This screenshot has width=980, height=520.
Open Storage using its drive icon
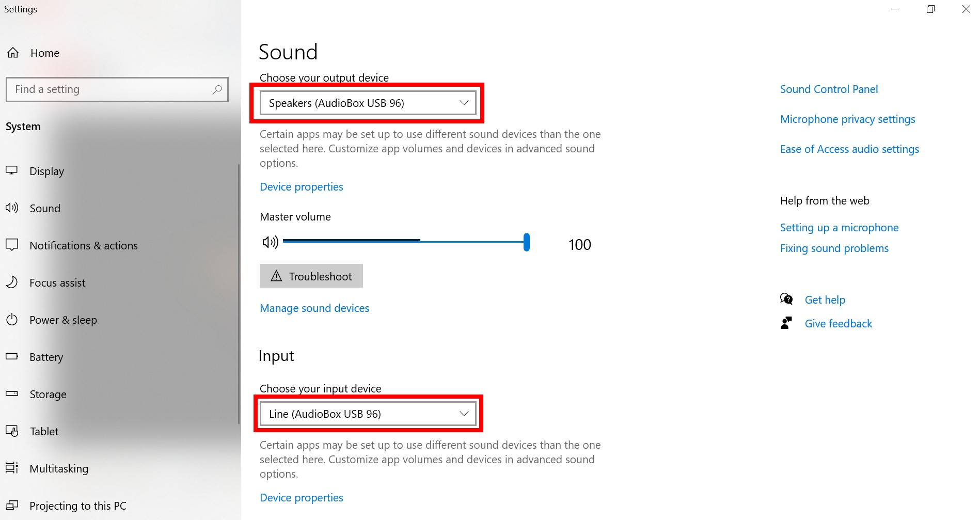coord(12,393)
